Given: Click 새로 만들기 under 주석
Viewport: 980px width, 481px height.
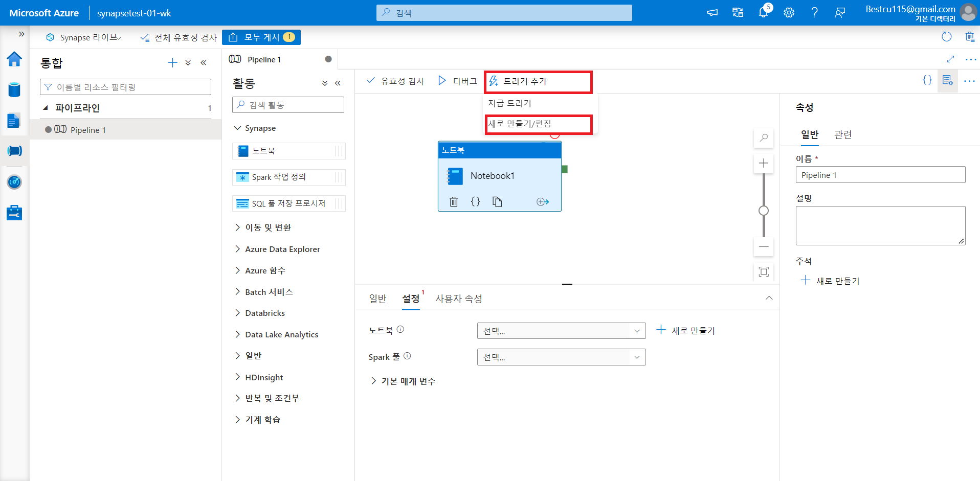Looking at the screenshot, I should point(830,281).
